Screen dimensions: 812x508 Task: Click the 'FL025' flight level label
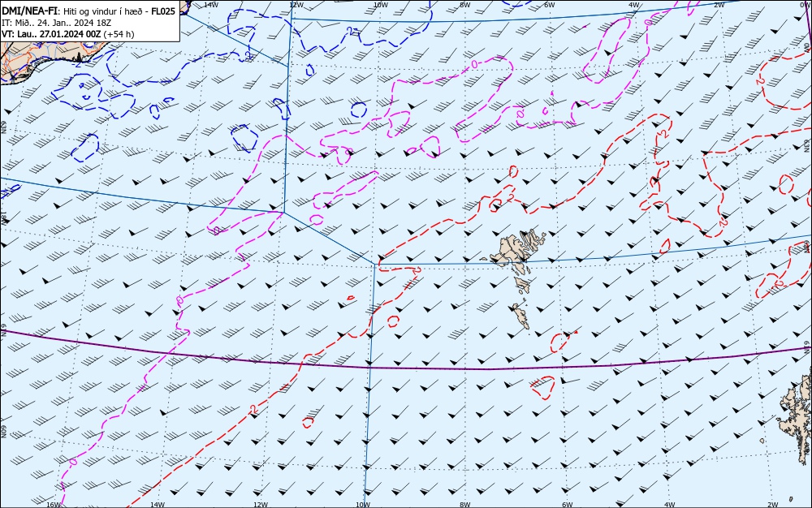click(x=163, y=11)
